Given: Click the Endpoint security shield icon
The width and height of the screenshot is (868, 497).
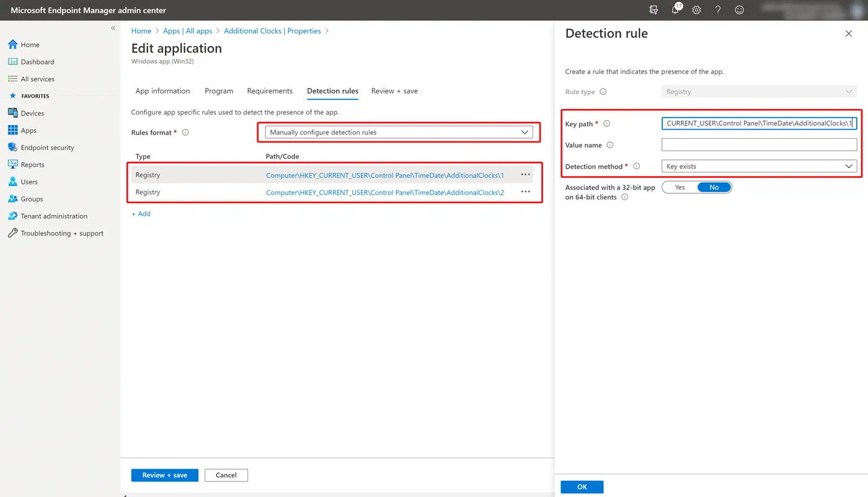Looking at the screenshot, I should (x=12, y=147).
